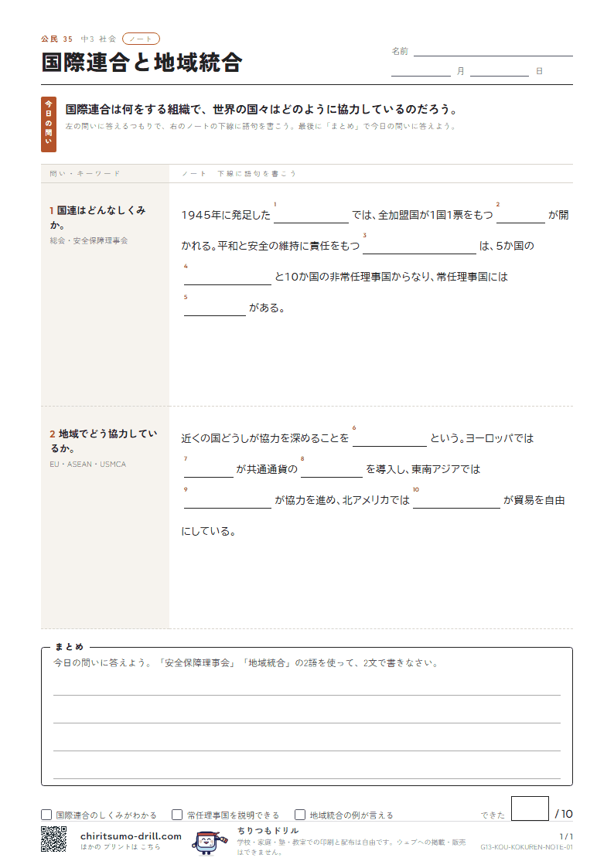Image resolution: width=614 pixels, height=868 pixels.
Task: Check the 地域統合の例が言える checkbox
Action: click(x=300, y=815)
